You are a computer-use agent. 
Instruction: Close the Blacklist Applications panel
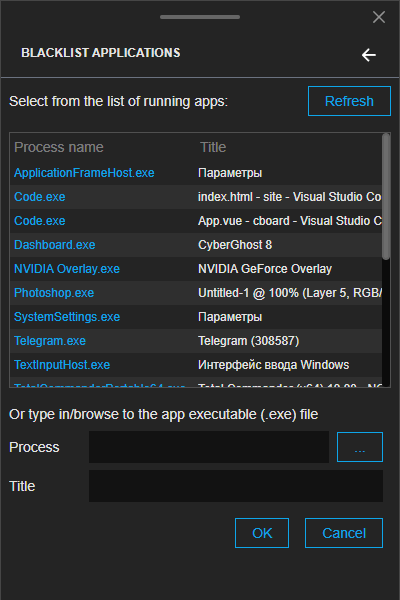[379, 17]
